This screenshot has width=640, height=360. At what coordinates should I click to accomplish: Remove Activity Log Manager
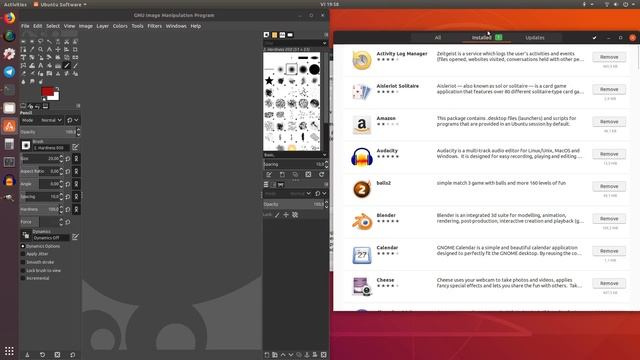pos(609,57)
